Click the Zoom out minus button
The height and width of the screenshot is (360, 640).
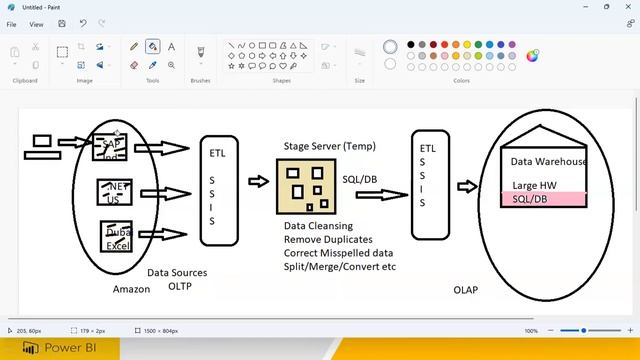[x=551, y=331]
